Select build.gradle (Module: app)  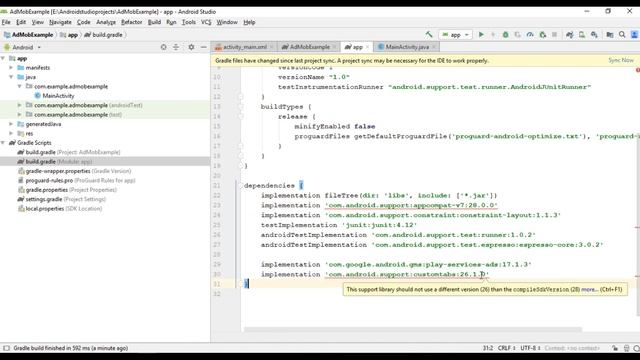tap(55, 162)
